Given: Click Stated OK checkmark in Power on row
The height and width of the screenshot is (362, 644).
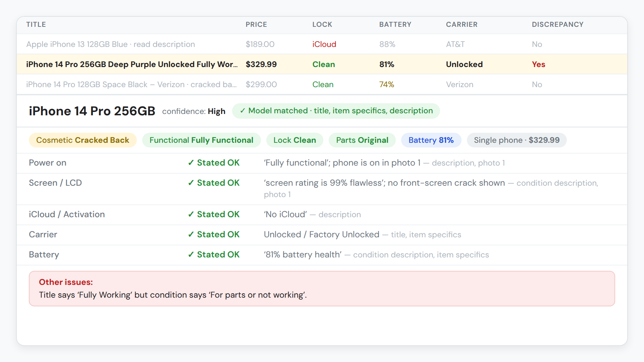Looking at the screenshot, I should [214, 163].
